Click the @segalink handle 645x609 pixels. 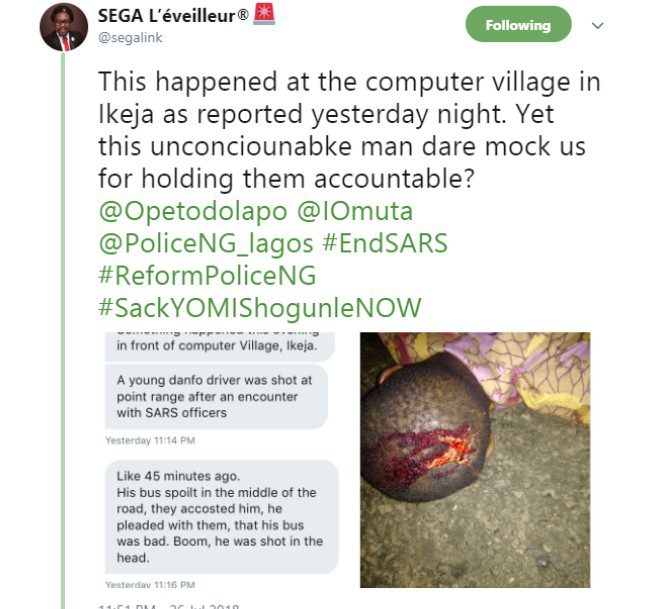tap(130, 37)
